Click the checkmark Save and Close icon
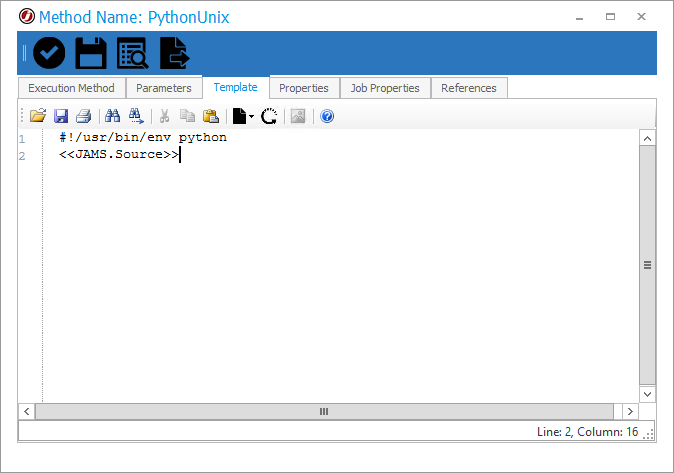The width and height of the screenshot is (674, 473). point(49,53)
